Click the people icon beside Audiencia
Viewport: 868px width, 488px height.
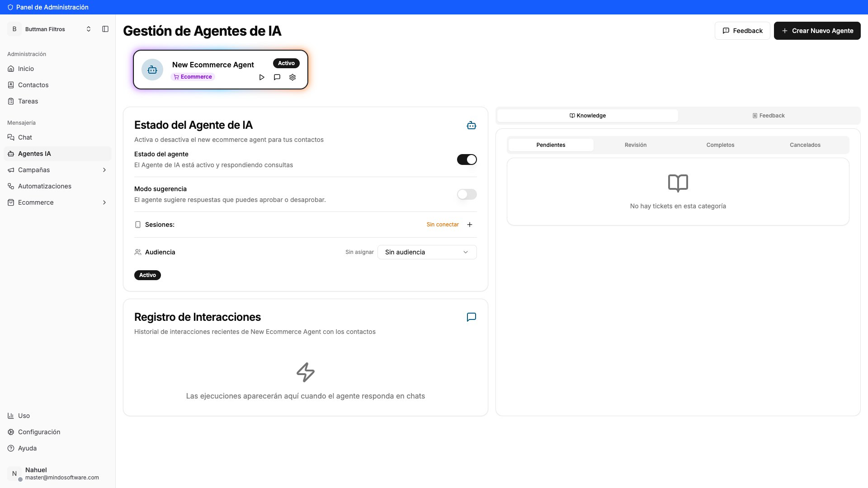[138, 252]
